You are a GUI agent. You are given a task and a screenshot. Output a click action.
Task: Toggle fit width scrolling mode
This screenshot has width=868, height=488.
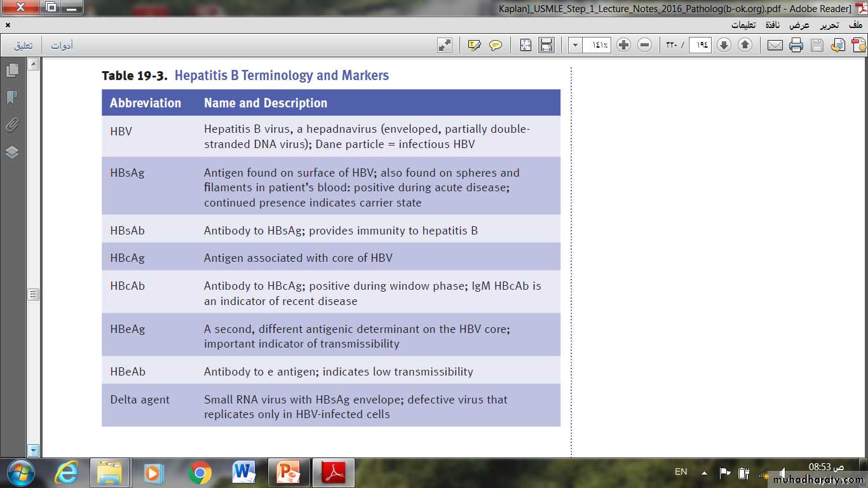click(546, 45)
